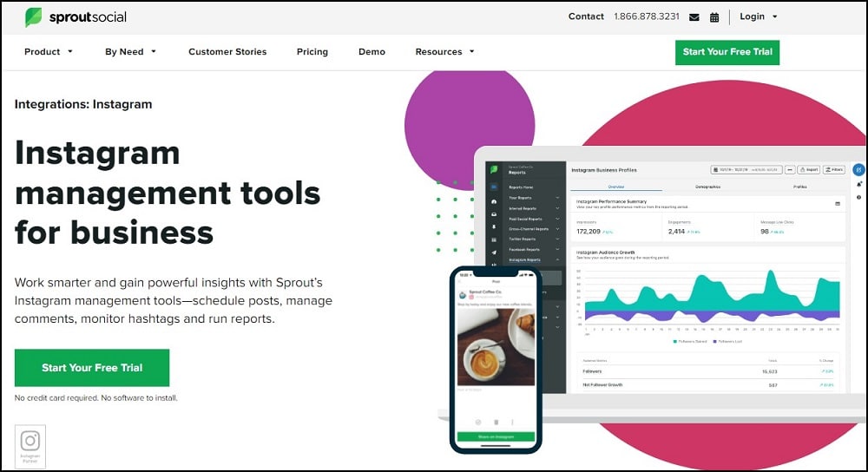
Task: Click the Instagram Business Profiles title
Action: click(x=604, y=170)
